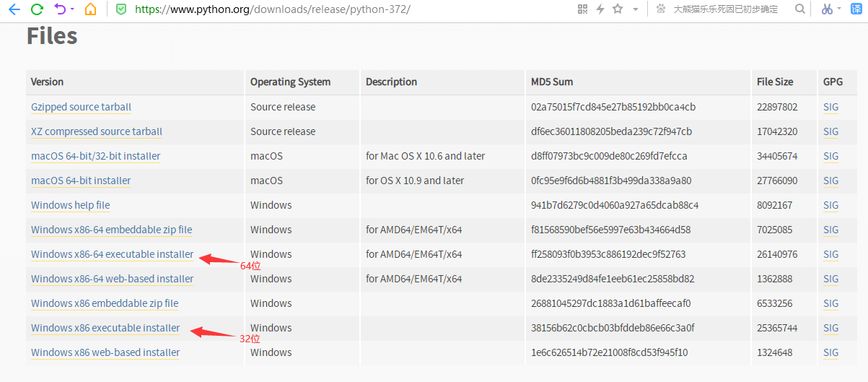
Task: Reload the page with the green refresh icon
Action: [x=37, y=9]
